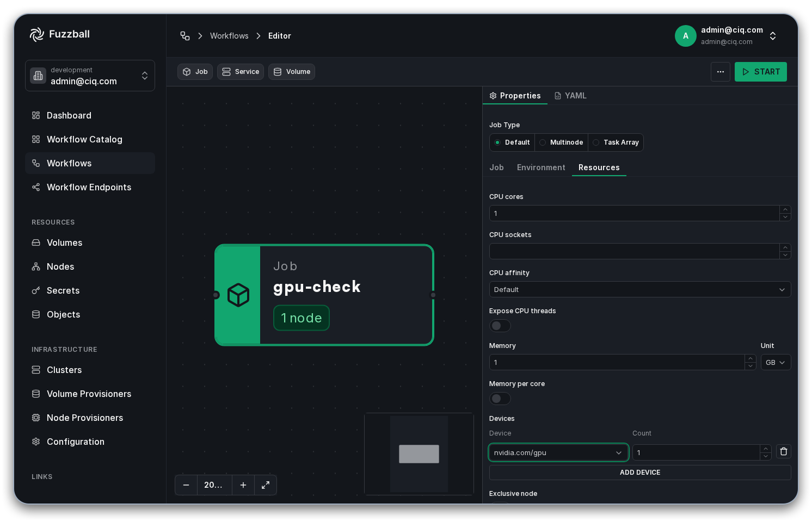The image size is (812, 522).
Task: Add a Job from the toolbar
Action: 195,72
